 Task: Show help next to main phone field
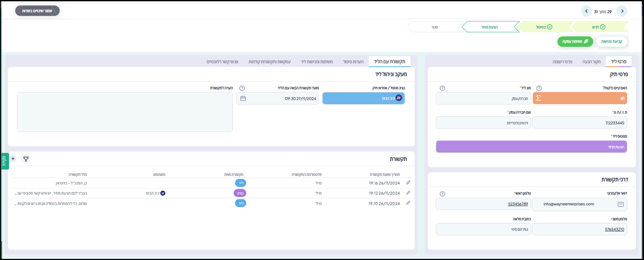point(442,194)
